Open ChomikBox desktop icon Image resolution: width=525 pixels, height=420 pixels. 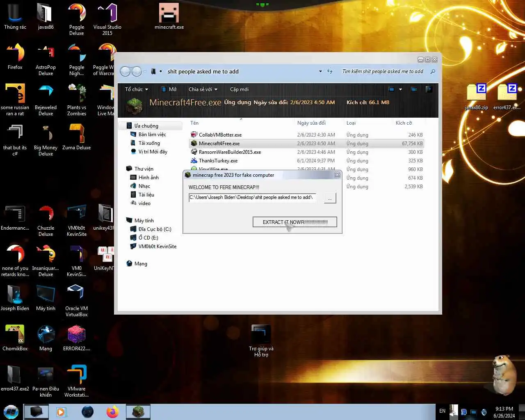click(15, 338)
